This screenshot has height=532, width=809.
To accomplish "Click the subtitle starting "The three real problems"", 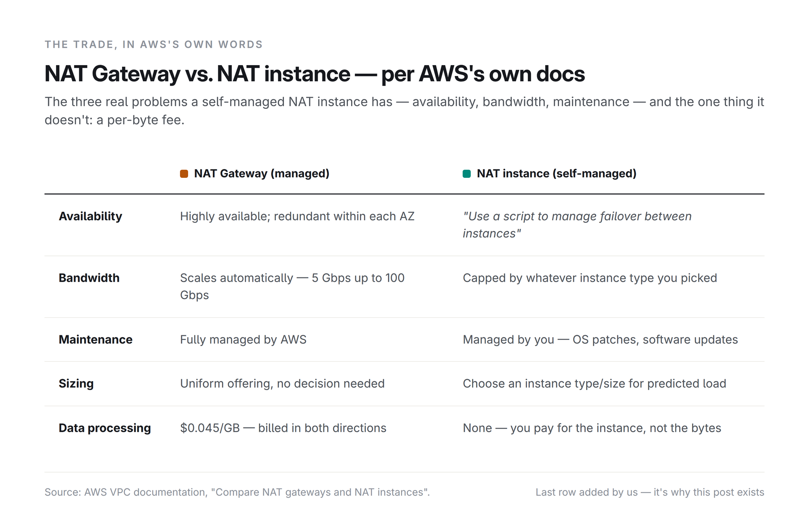I will [404, 111].
